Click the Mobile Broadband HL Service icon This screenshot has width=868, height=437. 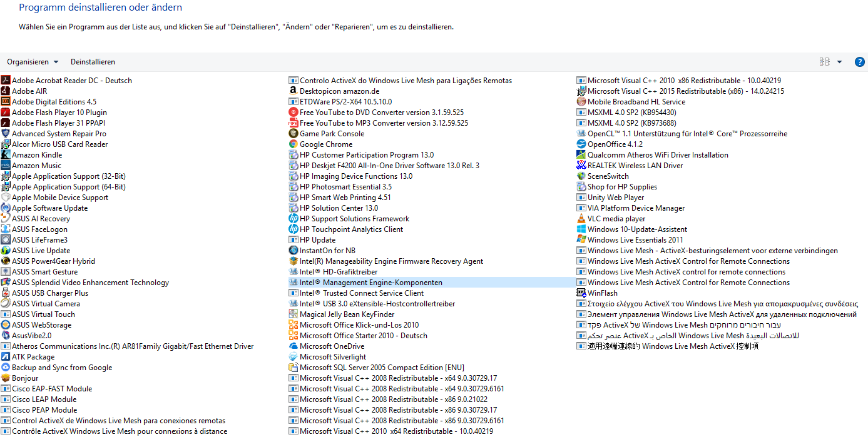tap(581, 101)
